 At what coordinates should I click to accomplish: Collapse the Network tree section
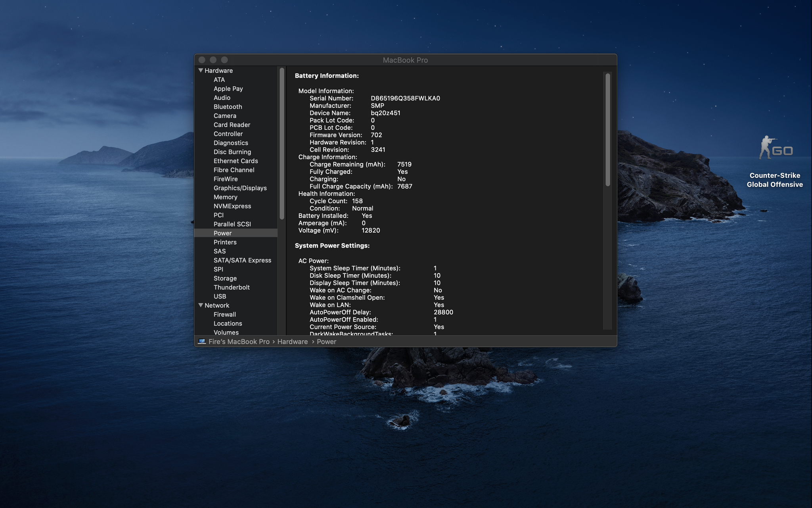[201, 305]
